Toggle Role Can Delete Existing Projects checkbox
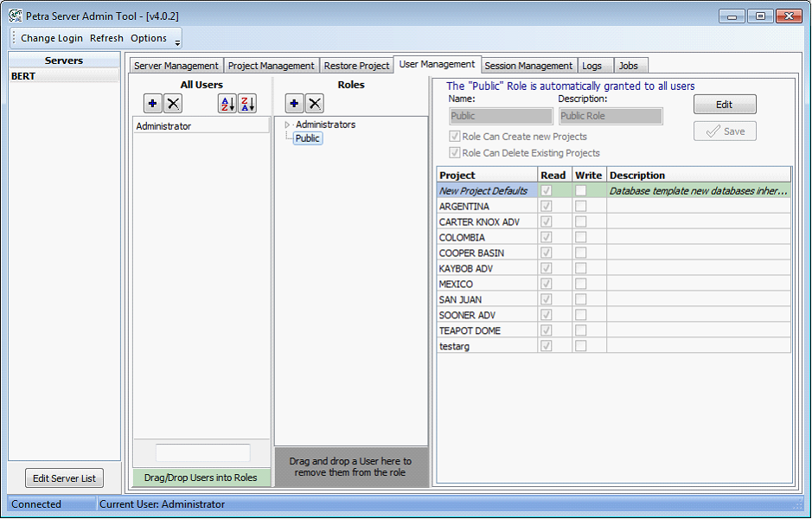This screenshot has width=812, height=519. 455,153
